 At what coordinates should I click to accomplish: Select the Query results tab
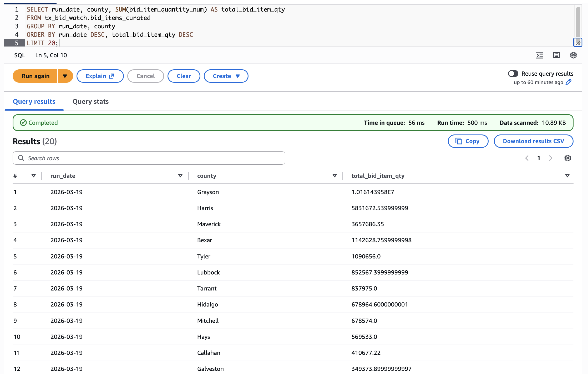(34, 102)
